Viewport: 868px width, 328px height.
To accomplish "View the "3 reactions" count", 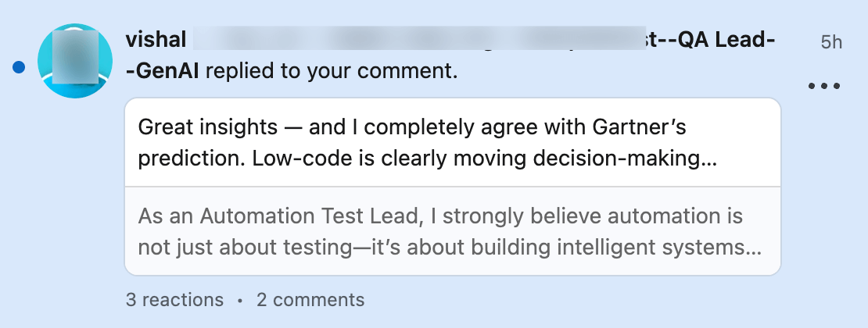I will [174, 299].
